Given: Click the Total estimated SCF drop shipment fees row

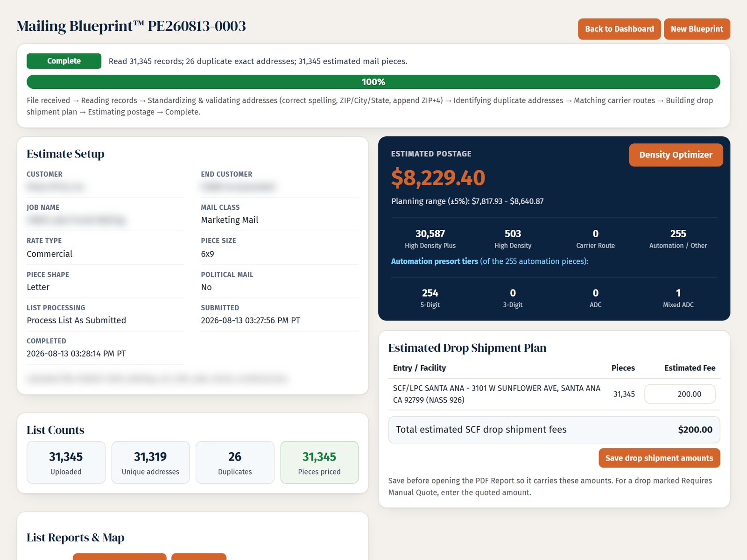Looking at the screenshot, I should (554, 430).
